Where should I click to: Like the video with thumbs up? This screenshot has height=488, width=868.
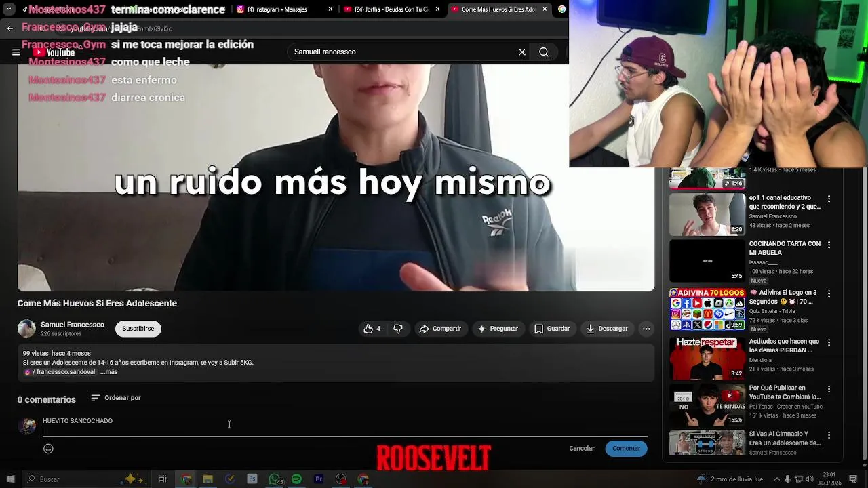[372, 329]
